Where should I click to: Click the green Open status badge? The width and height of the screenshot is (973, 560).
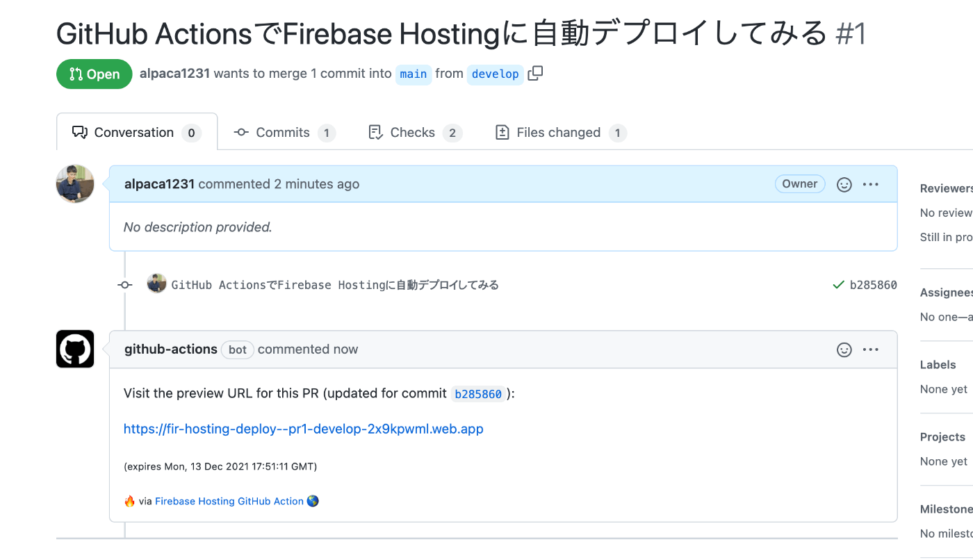[x=95, y=74]
